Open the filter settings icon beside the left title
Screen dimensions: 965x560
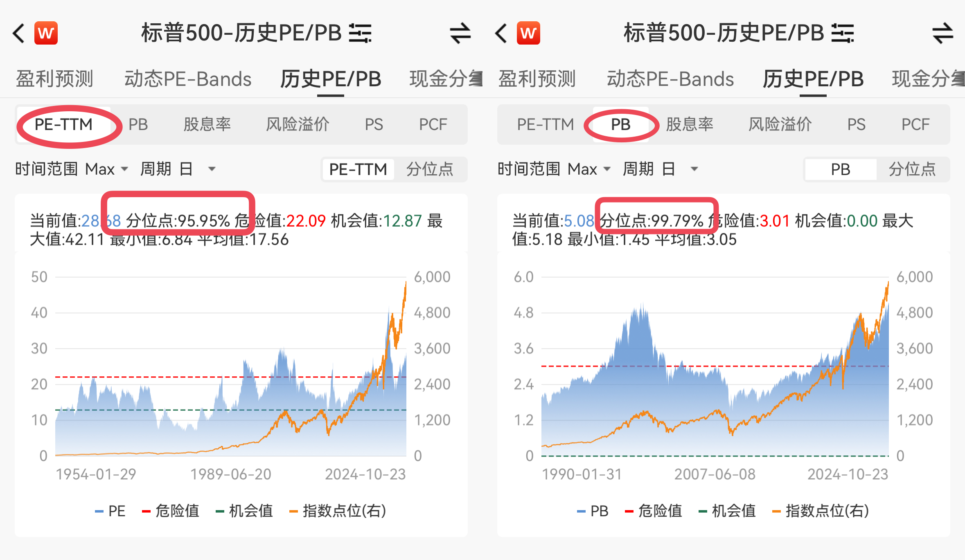point(360,33)
